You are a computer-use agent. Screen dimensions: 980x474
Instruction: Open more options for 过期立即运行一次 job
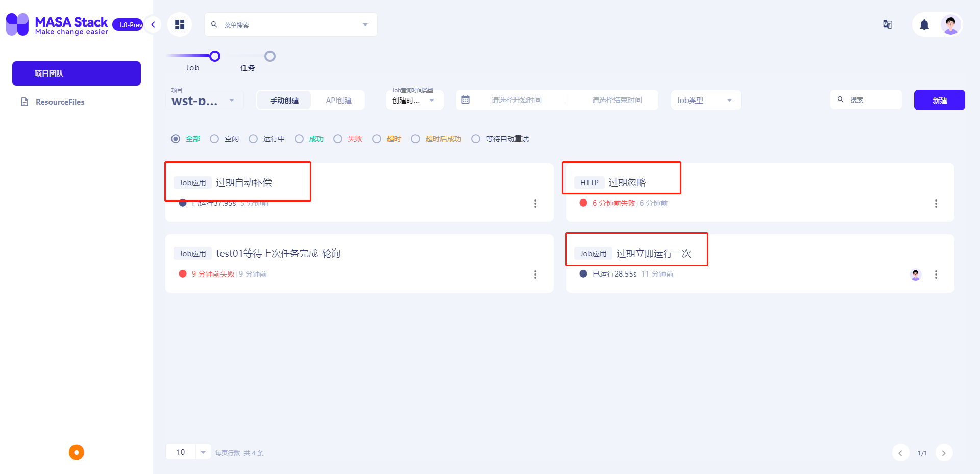pyautogui.click(x=936, y=275)
